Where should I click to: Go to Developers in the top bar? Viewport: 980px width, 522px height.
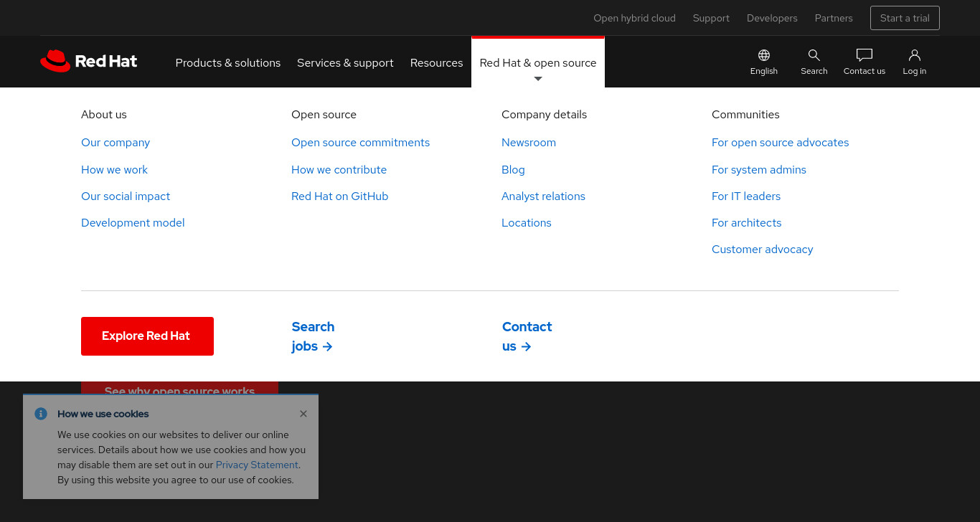coord(772,18)
